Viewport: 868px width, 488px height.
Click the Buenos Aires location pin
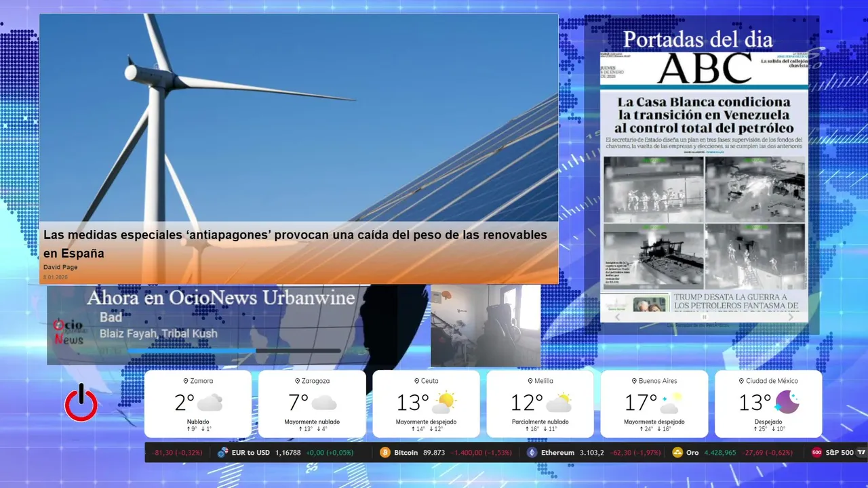click(x=634, y=381)
